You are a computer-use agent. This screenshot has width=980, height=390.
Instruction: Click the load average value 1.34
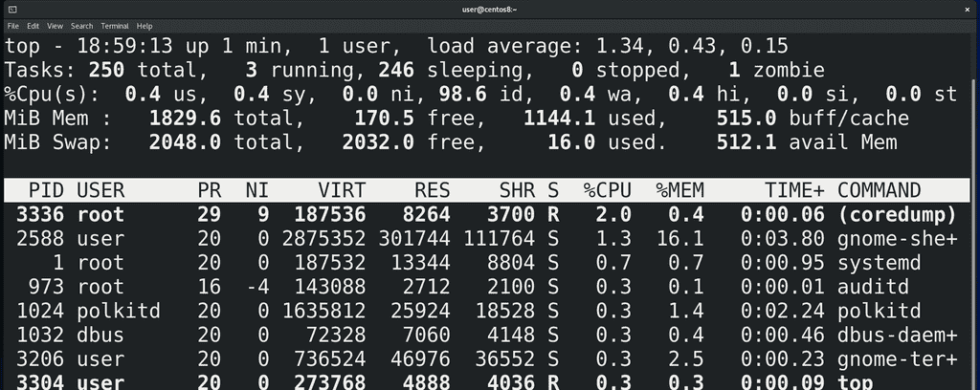(619, 46)
